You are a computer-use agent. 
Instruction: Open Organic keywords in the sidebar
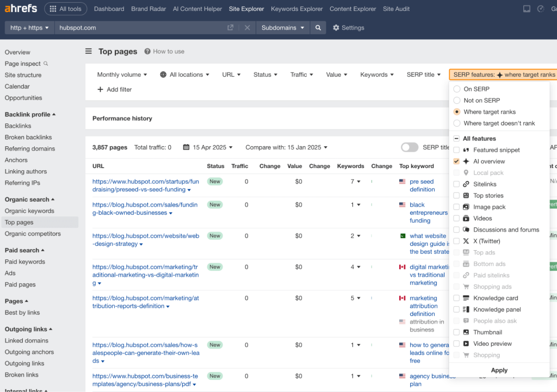click(29, 211)
